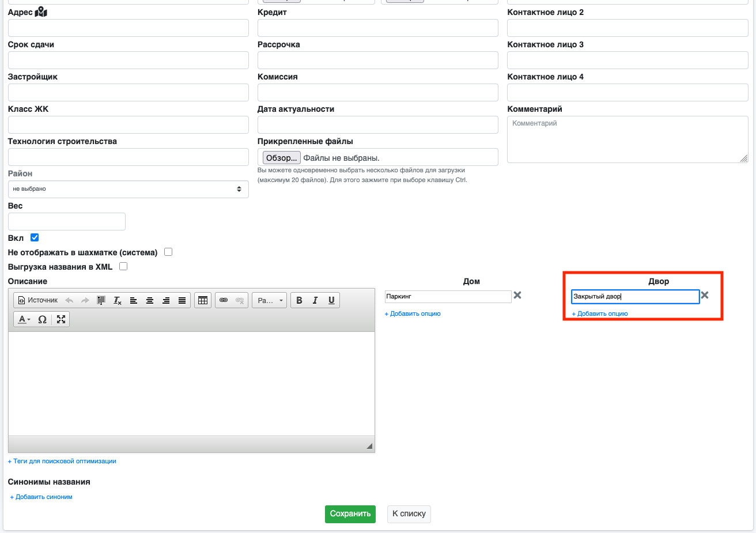Align text right in description editor
Image resolution: width=756 pixels, height=533 pixels.
pos(165,300)
